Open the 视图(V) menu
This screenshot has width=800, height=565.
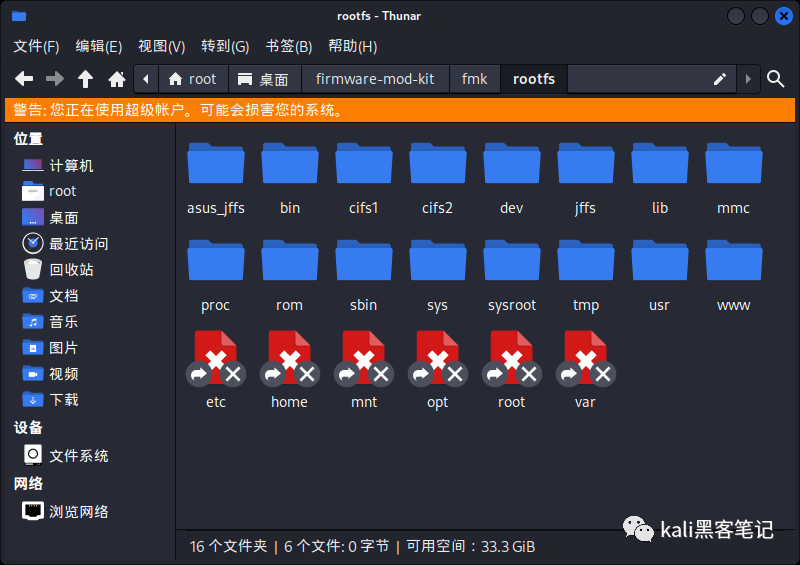(162, 46)
